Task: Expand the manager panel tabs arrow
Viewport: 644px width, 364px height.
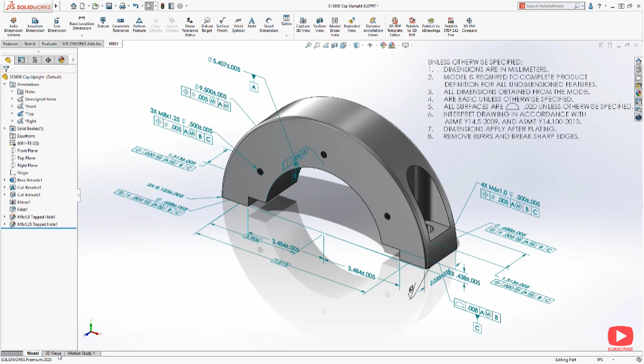Action: [x=73, y=60]
